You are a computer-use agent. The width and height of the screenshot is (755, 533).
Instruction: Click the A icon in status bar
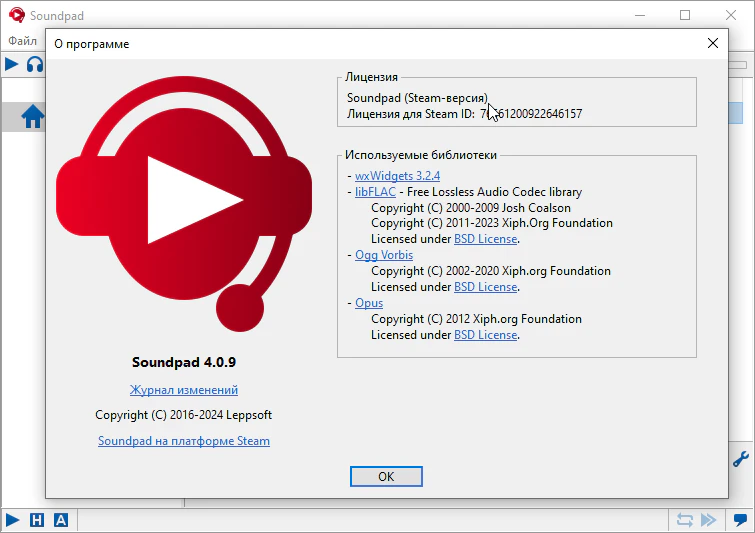click(61, 520)
